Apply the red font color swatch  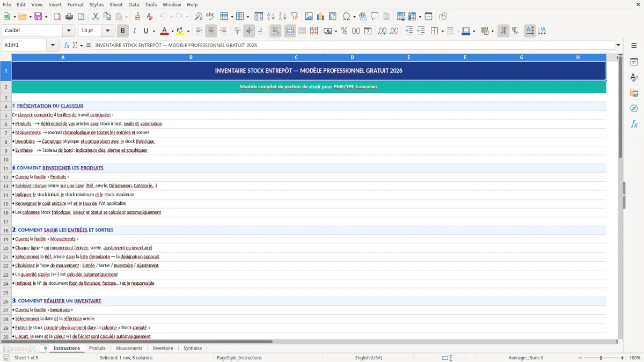pos(165,31)
